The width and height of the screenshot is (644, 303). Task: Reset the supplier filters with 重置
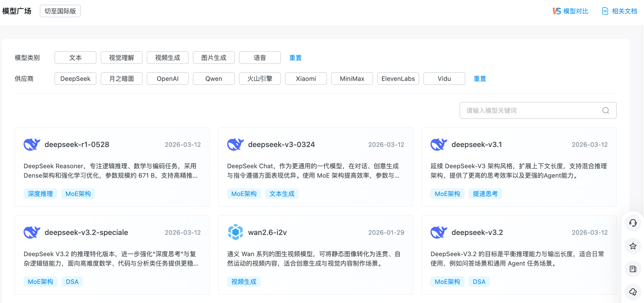[479, 78]
